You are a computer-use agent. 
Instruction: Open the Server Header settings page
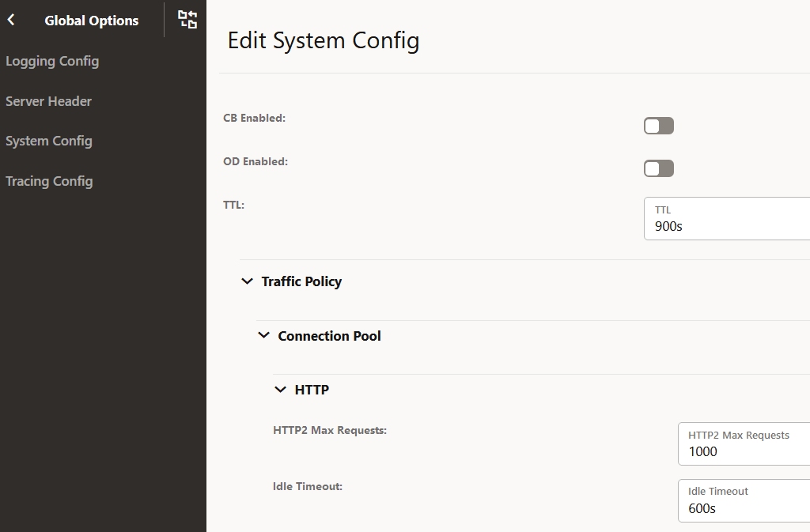tap(47, 101)
